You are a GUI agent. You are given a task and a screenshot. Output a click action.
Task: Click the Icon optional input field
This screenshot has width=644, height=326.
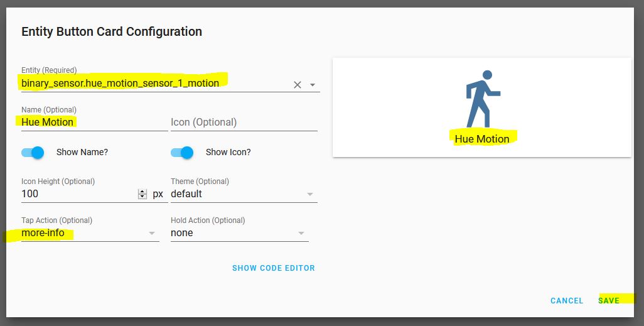[x=244, y=122]
